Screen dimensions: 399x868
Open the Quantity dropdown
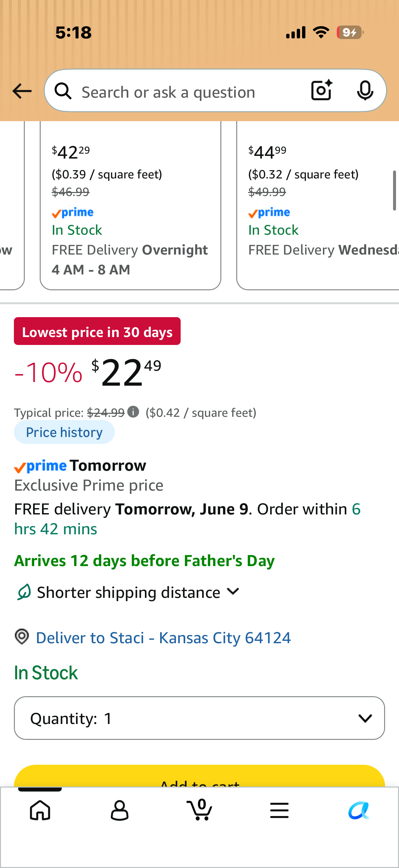pos(199,718)
